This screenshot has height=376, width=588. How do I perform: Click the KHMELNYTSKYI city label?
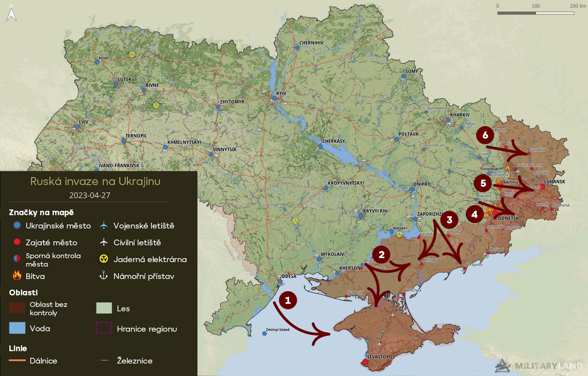(184, 142)
